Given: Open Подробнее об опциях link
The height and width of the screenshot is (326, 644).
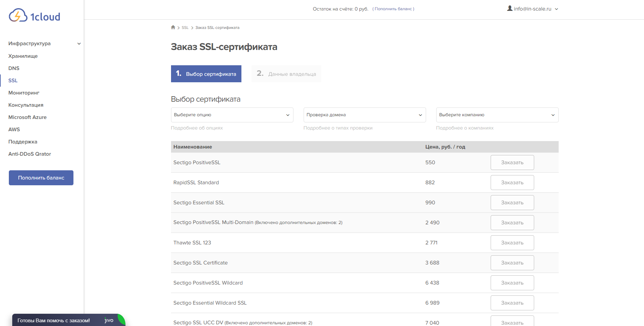Looking at the screenshot, I should click(197, 128).
